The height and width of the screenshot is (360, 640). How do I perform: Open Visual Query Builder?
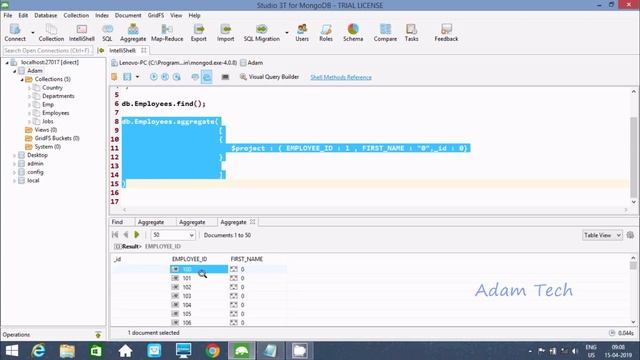(x=269, y=77)
